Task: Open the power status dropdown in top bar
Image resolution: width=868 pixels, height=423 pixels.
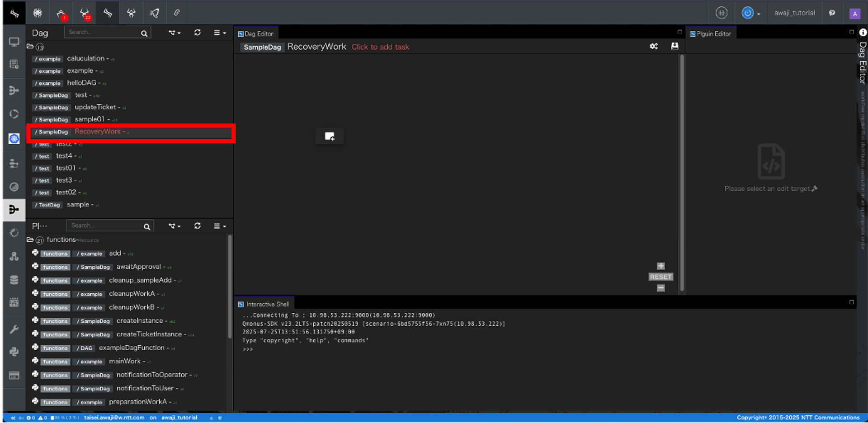Action: point(750,13)
